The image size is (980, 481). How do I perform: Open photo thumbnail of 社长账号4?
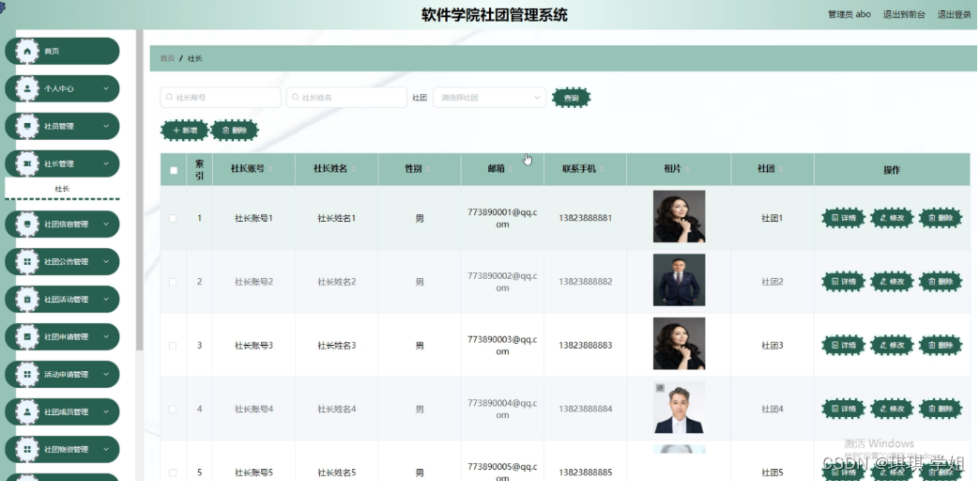pyautogui.click(x=679, y=407)
